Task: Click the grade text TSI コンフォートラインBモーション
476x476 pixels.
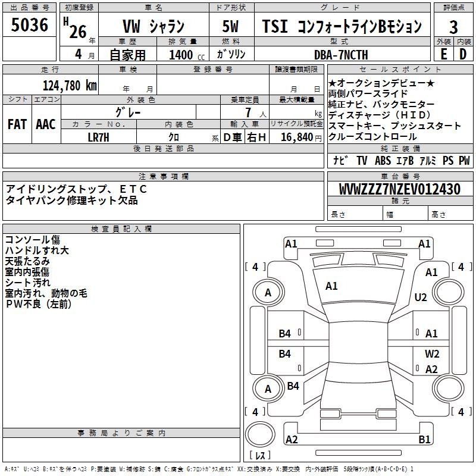Action: coord(342,26)
